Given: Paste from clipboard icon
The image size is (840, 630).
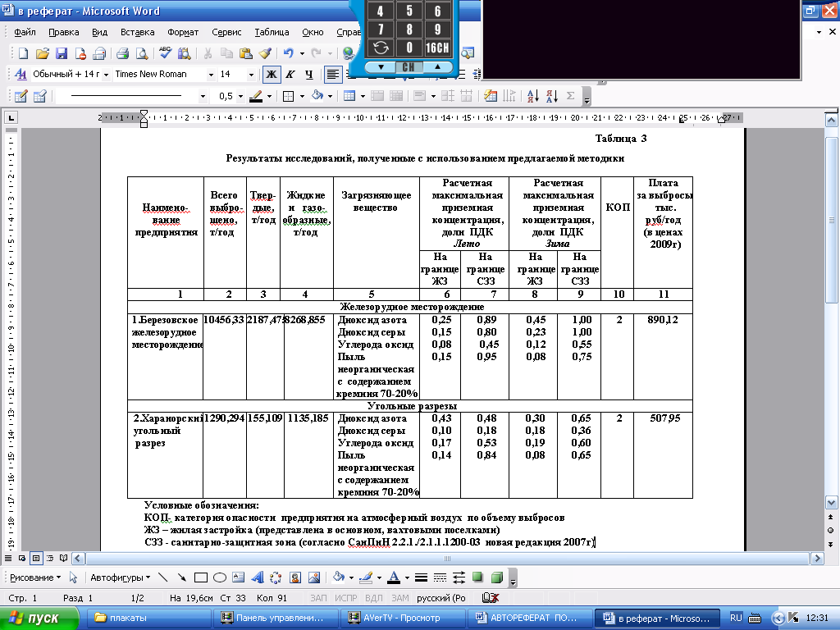Looking at the screenshot, I should point(246,53).
